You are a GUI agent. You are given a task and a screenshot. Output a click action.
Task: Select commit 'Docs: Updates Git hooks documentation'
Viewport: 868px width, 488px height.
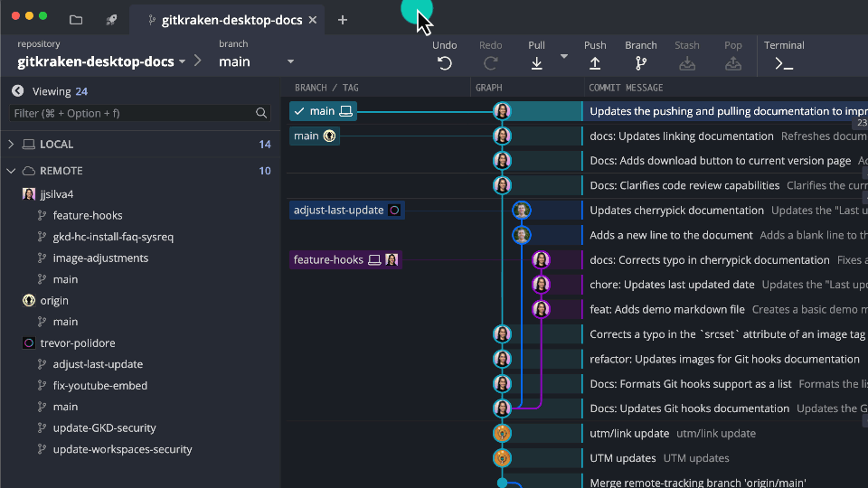689,408
